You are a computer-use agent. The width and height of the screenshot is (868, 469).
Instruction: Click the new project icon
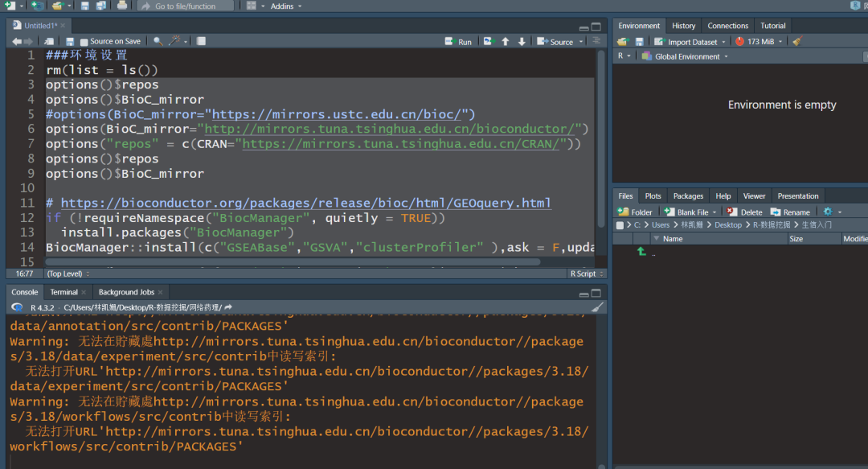pos(37,6)
